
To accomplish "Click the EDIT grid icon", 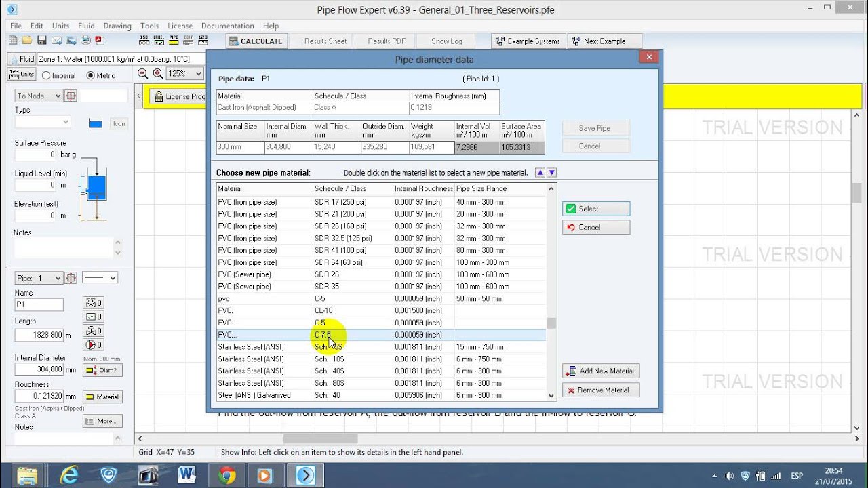I will pos(189,41).
